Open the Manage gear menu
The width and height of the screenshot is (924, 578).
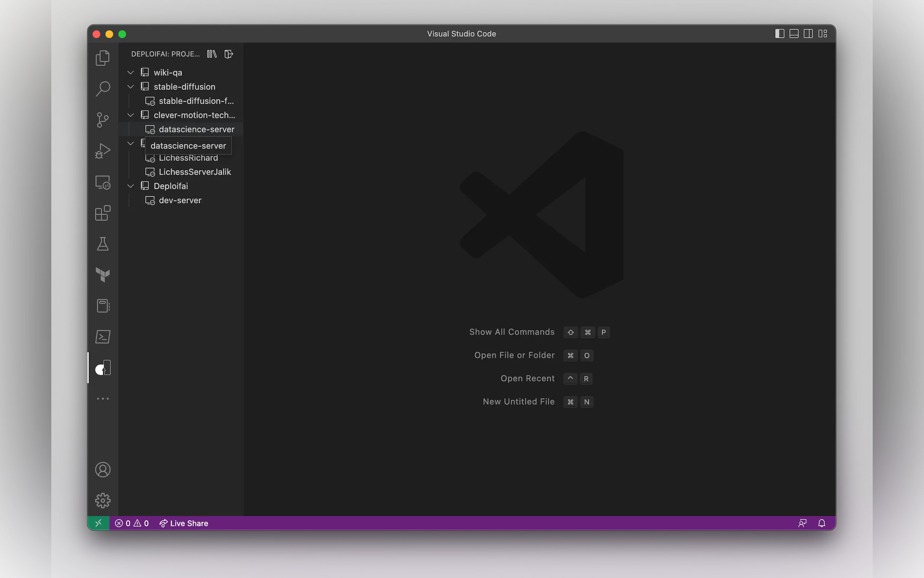tap(102, 500)
